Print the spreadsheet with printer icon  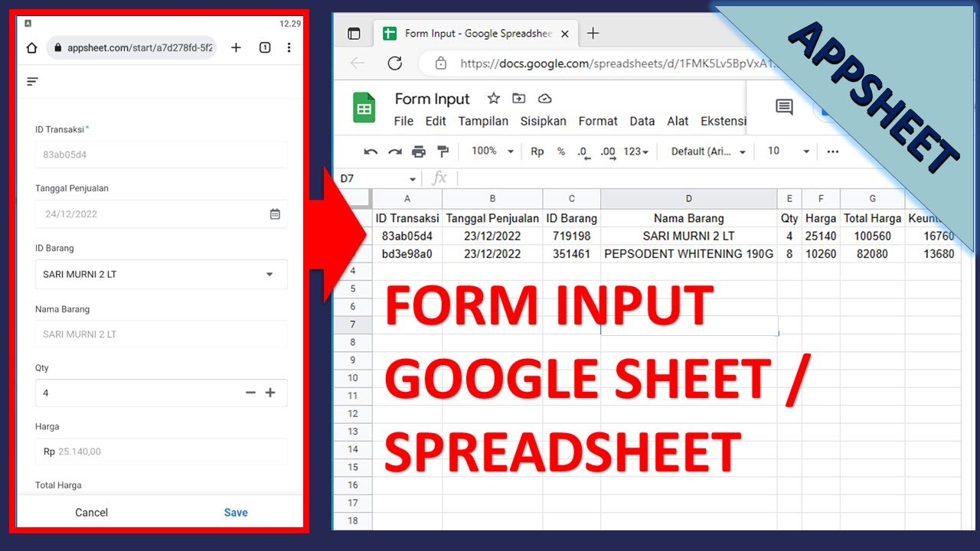(x=419, y=152)
